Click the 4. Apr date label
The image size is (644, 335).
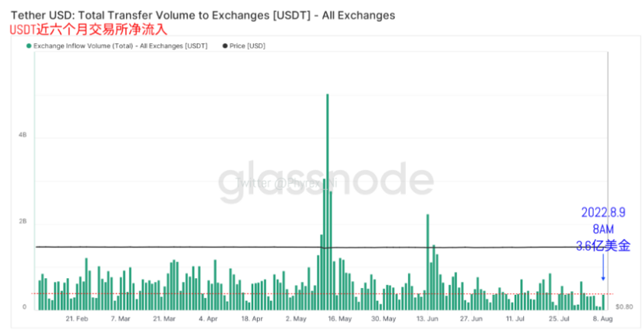[208, 318]
